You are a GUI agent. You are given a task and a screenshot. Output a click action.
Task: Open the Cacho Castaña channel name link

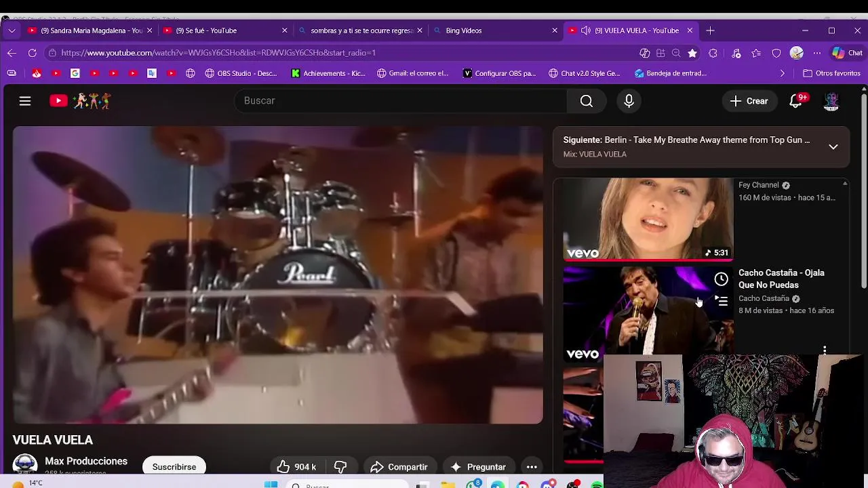click(x=764, y=298)
